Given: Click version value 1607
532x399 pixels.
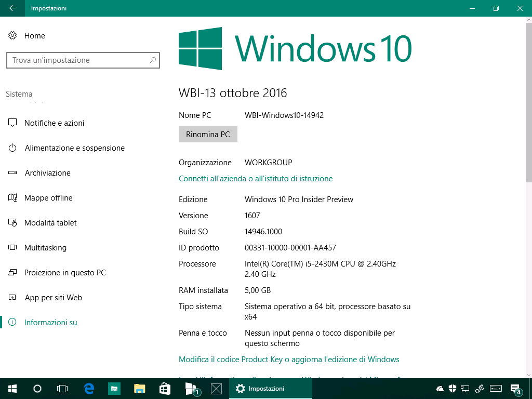Looking at the screenshot, I should point(252,216).
